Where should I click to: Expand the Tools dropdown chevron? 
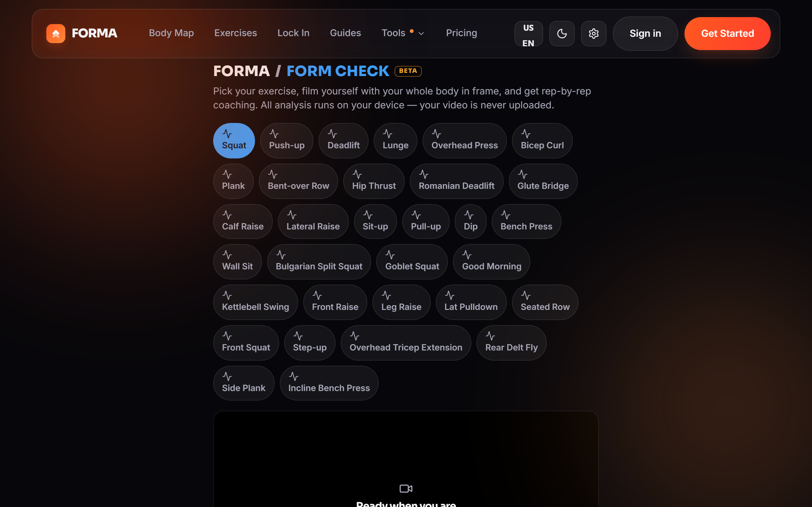point(421,33)
